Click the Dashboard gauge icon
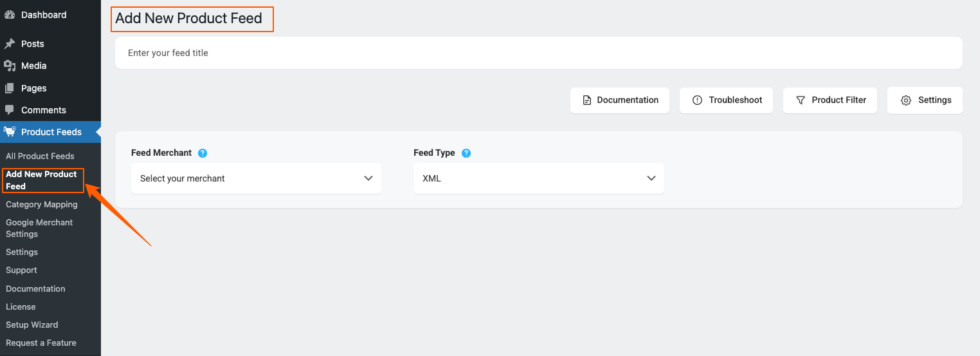980x356 pixels. 10,15
